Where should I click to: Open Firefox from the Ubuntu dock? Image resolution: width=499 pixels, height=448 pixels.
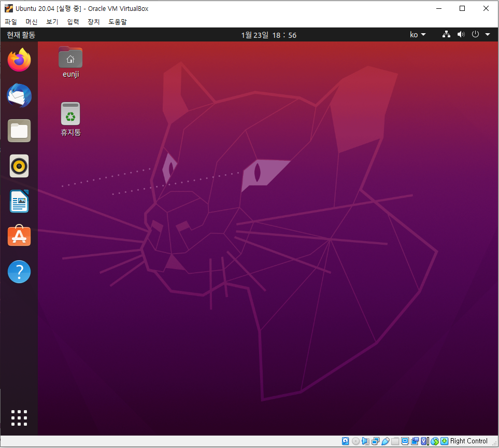[x=19, y=60]
